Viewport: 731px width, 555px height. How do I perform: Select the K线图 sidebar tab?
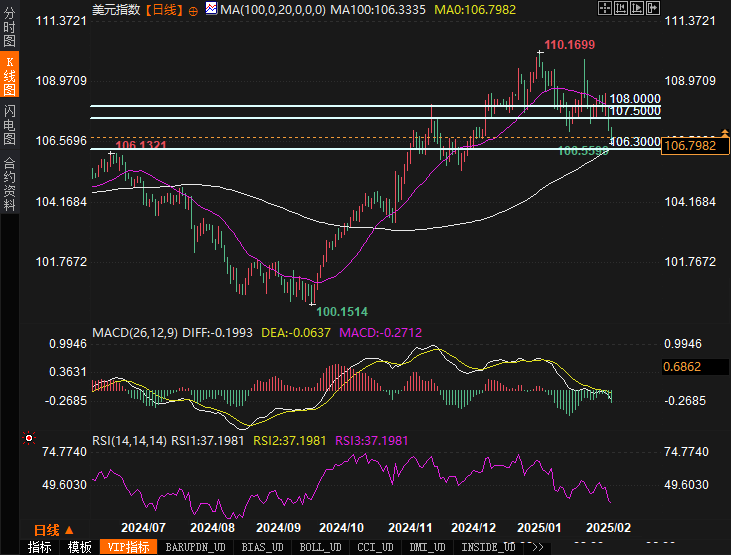(x=9, y=75)
